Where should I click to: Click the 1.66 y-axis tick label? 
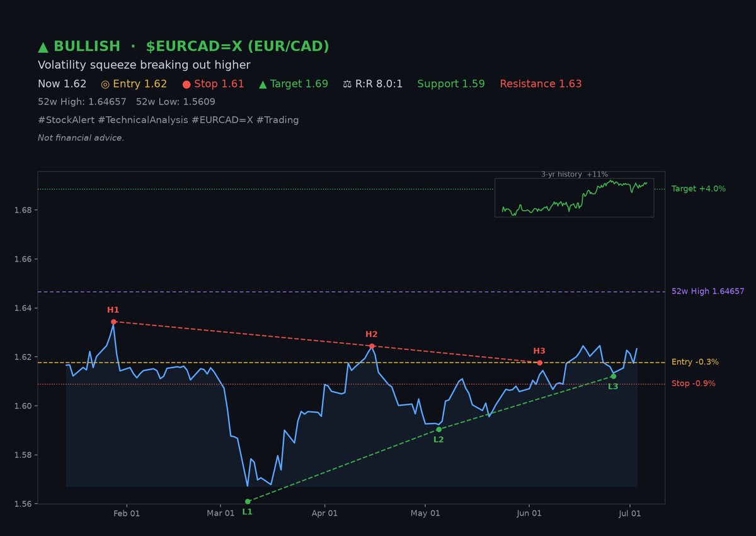point(23,259)
